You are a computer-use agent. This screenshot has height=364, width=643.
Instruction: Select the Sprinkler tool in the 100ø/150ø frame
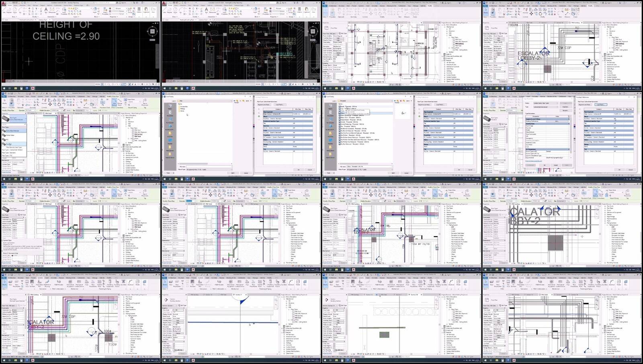(123, 283)
